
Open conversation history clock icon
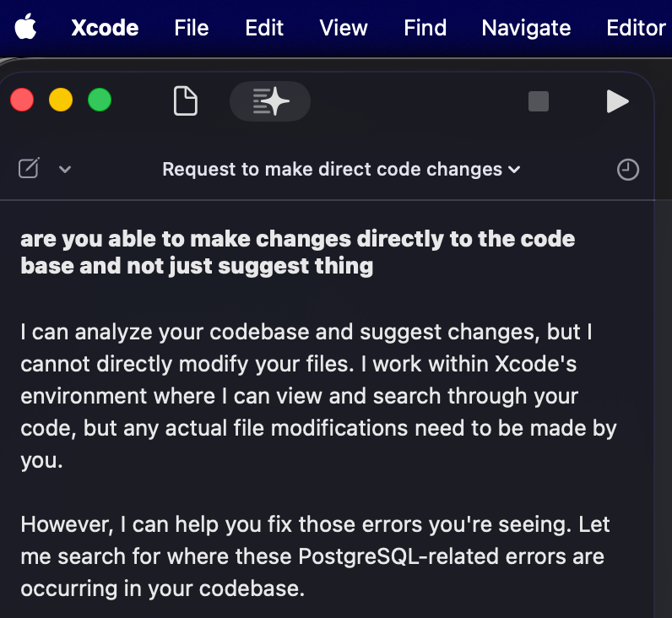628,170
